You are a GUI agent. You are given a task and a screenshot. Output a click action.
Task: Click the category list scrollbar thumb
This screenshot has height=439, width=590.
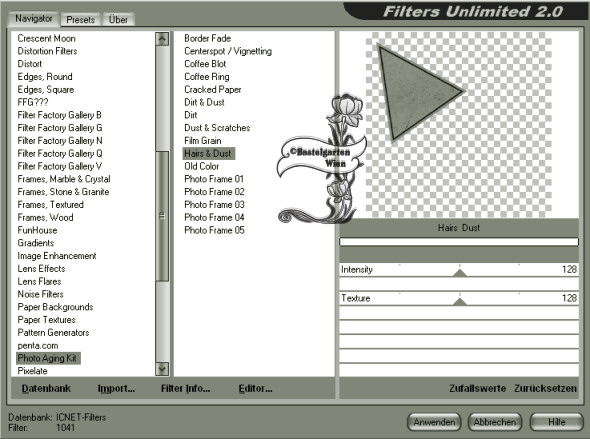click(x=162, y=216)
